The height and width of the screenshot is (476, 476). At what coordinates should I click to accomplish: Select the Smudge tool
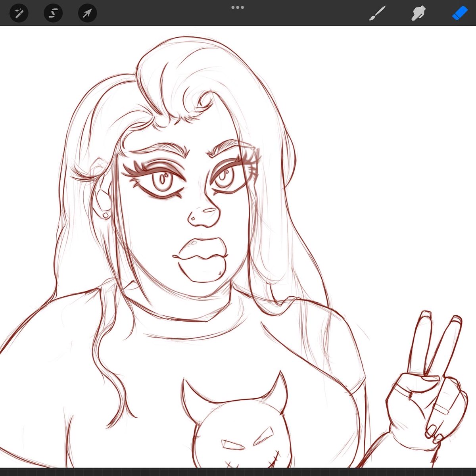click(418, 13)
